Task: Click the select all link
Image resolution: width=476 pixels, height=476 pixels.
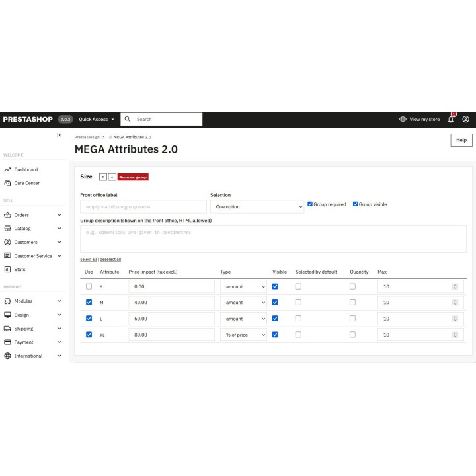Action: click(89, 260)
